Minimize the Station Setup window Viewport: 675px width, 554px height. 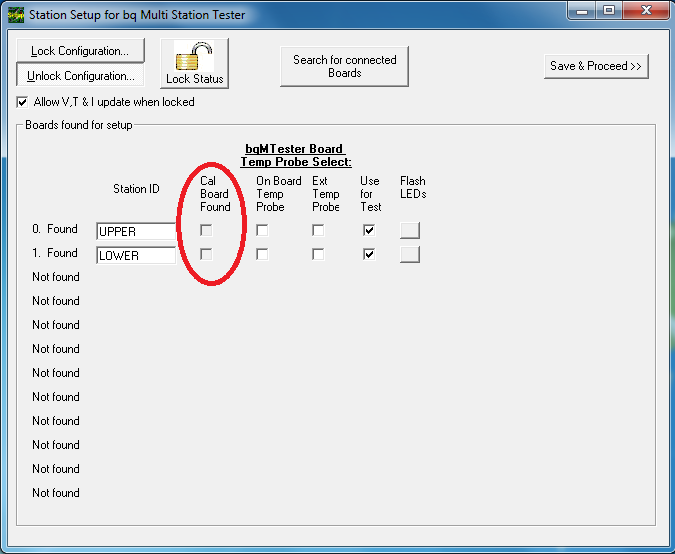[582, 11]
